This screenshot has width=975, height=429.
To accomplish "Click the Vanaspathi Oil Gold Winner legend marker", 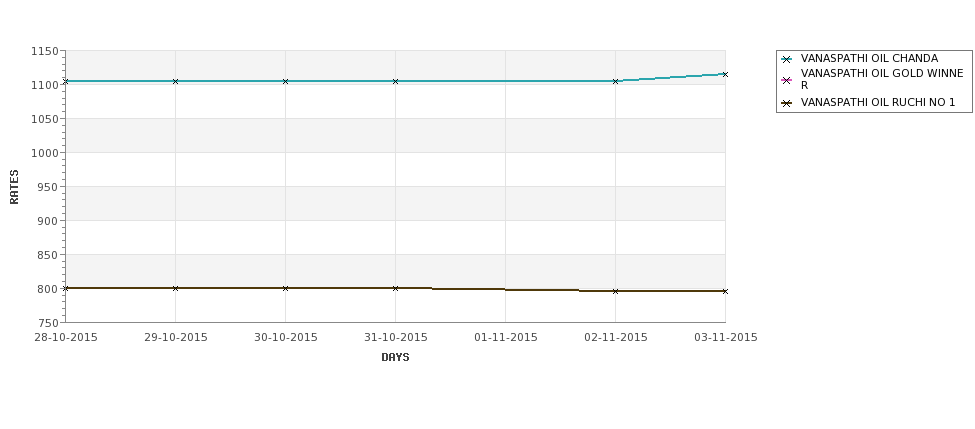I will [x=787, y=80].
